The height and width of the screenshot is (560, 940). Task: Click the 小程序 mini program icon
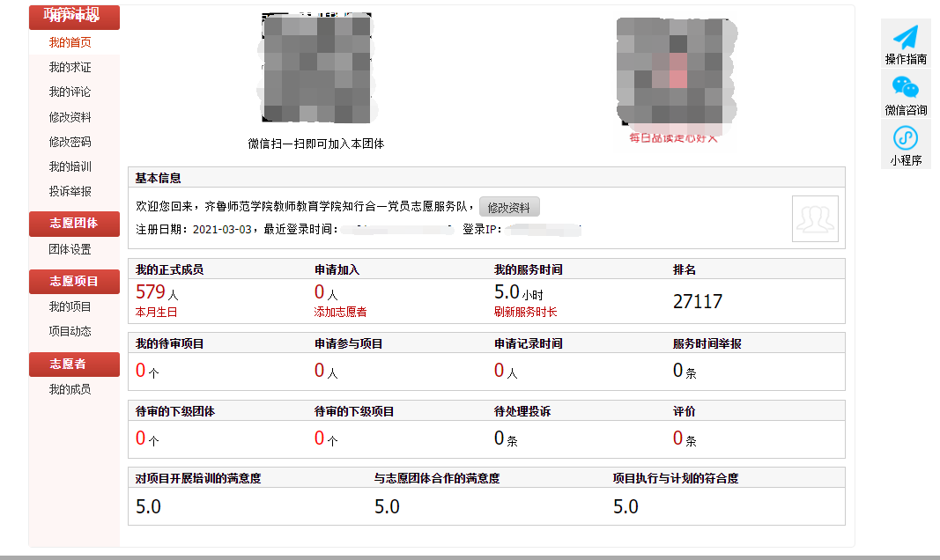pos(906,137)
